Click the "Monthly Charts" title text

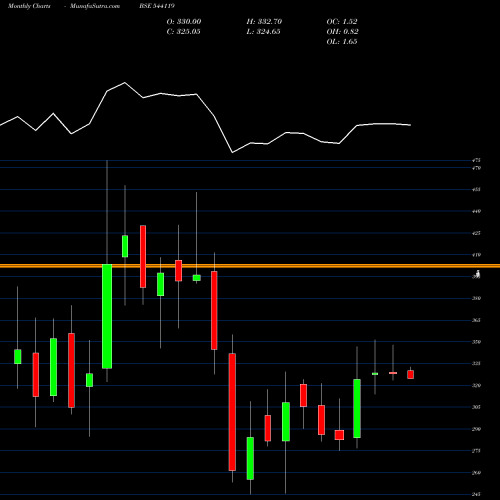(x=29, y=6)
